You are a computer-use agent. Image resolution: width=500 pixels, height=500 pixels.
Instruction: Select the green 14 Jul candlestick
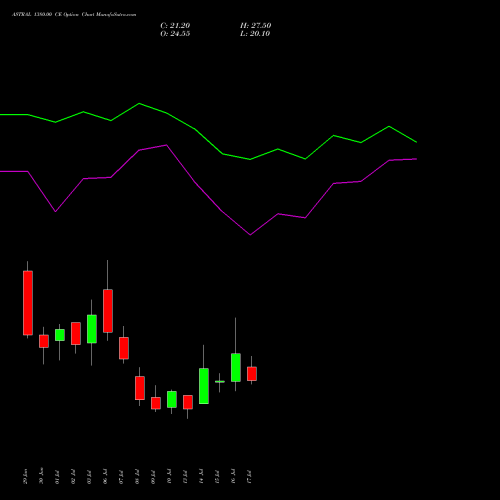coord(204,386)
